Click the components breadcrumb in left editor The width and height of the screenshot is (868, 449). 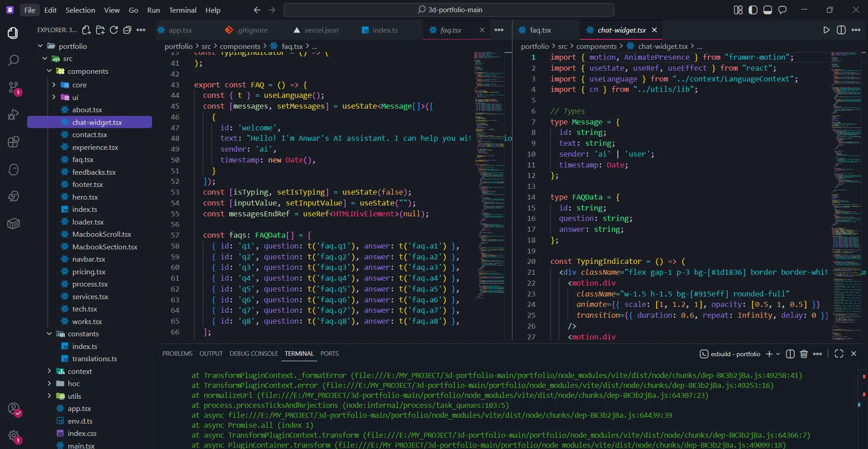[x=240, y=46]
